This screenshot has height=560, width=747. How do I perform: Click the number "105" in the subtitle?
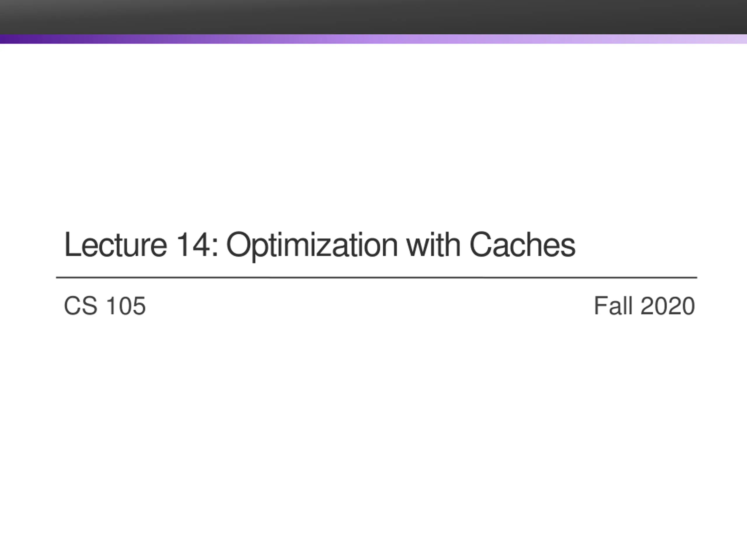tap(126, 306)
